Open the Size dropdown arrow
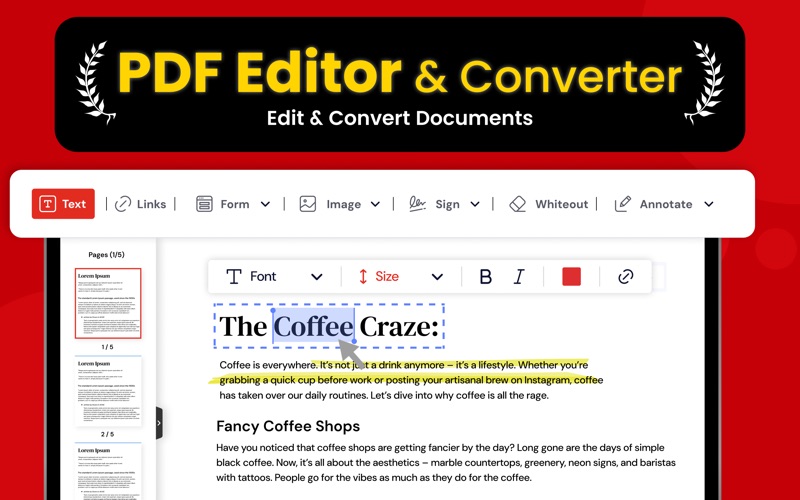Image resolution: width=800 pixels, height=500 pixels. point(437,277)
